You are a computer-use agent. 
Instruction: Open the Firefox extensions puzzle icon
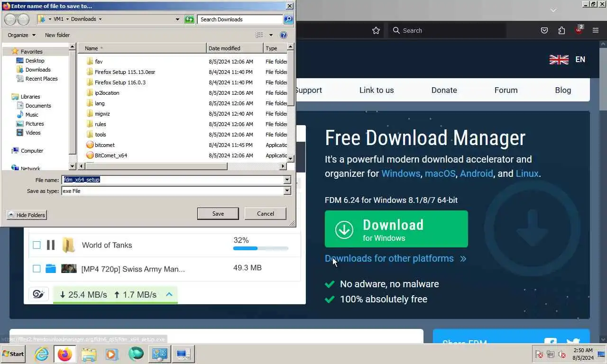tap(561, 30)
